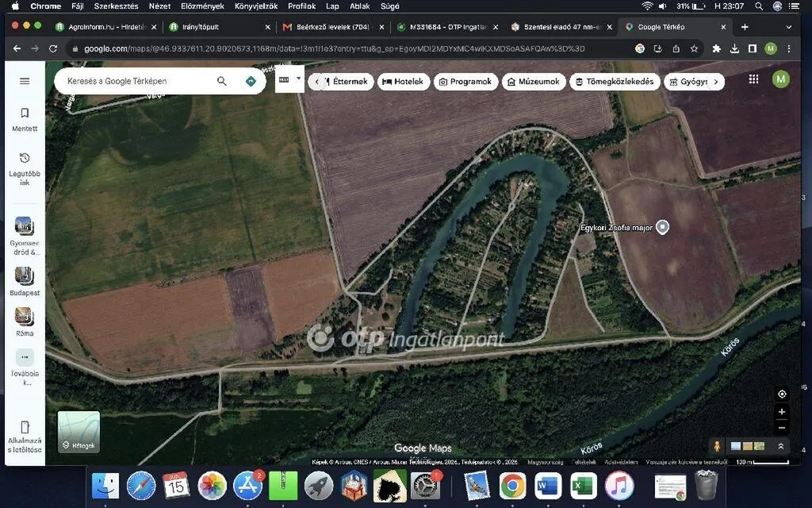Reload the page in Chrome

click(x=53, y=48)
